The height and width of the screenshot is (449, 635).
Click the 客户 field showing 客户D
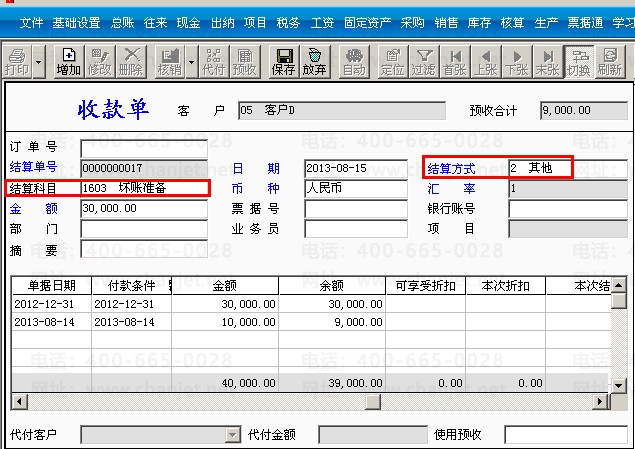tap(342, 111)
